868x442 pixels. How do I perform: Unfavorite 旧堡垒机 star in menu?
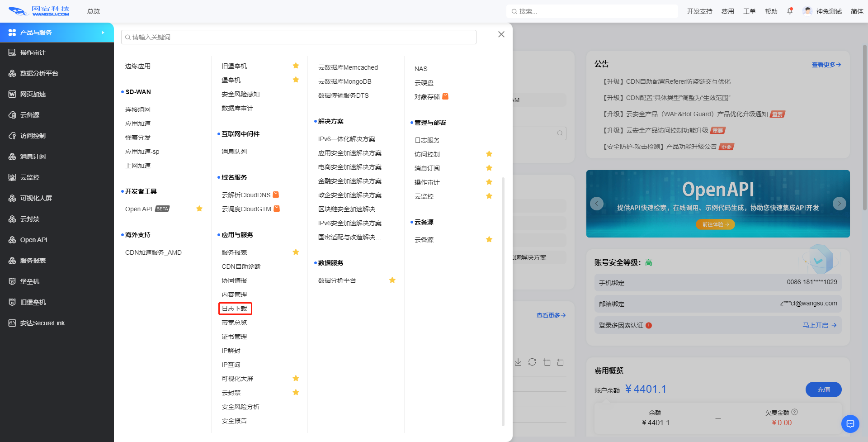point(296,66)
